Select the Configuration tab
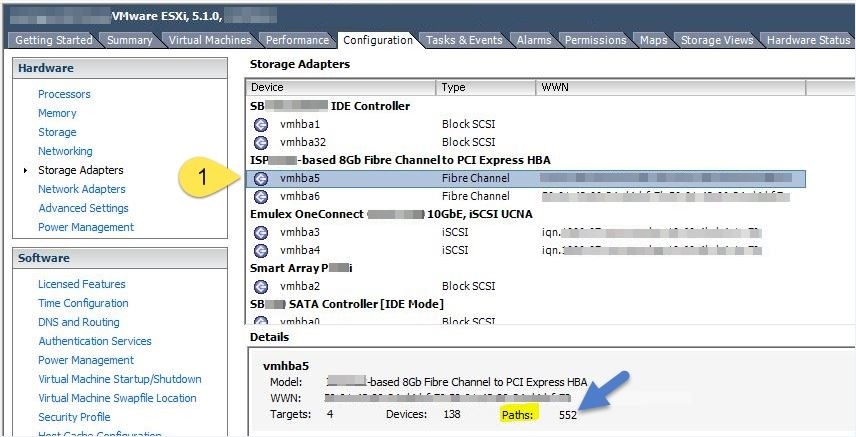 click(x=378, y=40)
